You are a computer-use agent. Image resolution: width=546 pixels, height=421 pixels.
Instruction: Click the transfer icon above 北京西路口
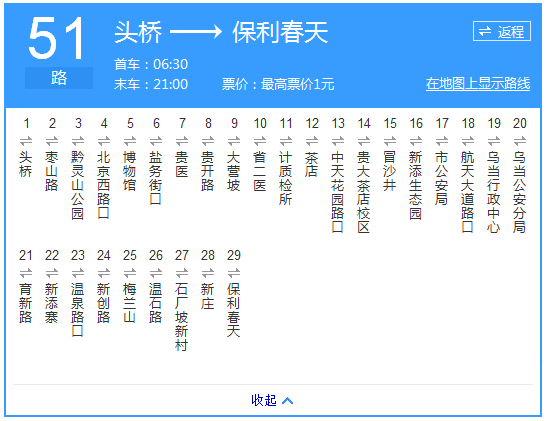pos(104,141)
